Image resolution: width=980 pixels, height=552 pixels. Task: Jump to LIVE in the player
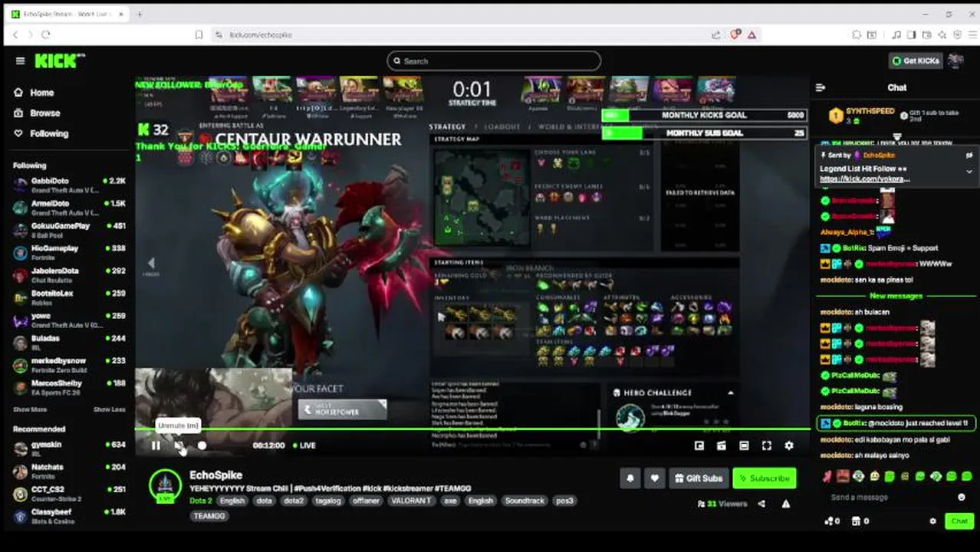click(x=304, y=445)
